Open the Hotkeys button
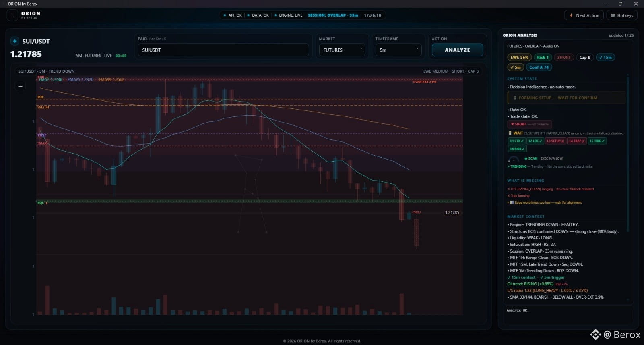The height and width of the screenshot is (345, 644). click(622, 15)
